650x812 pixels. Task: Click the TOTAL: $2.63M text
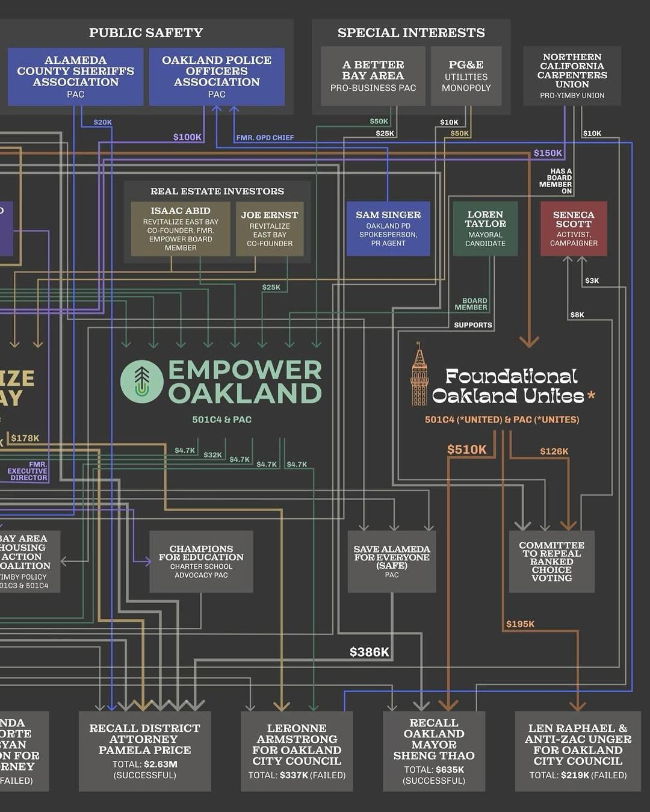click(144, 764)
